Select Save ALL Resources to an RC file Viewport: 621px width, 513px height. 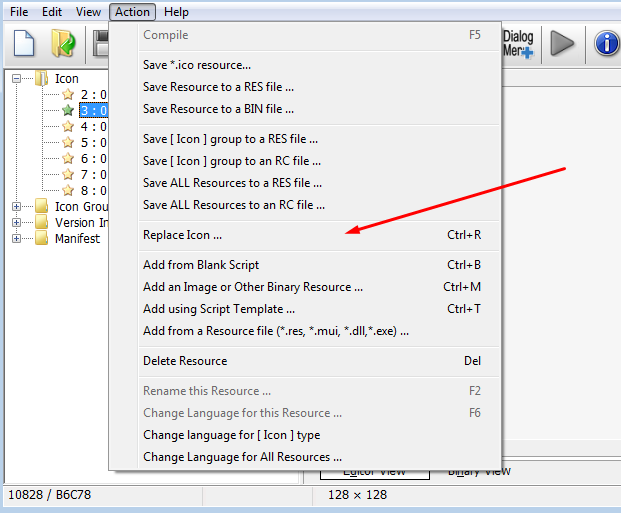click(234, 205)
